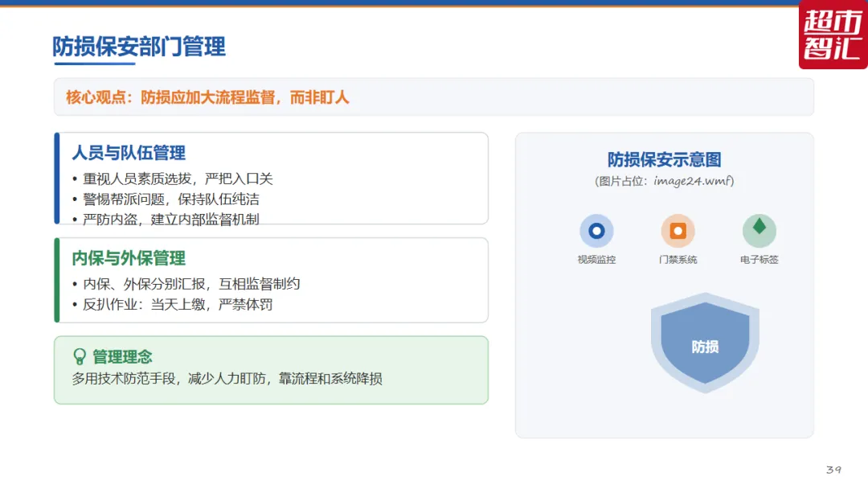
Task: Click the 防损 shield graphic
Action: (x=705, y=343)
